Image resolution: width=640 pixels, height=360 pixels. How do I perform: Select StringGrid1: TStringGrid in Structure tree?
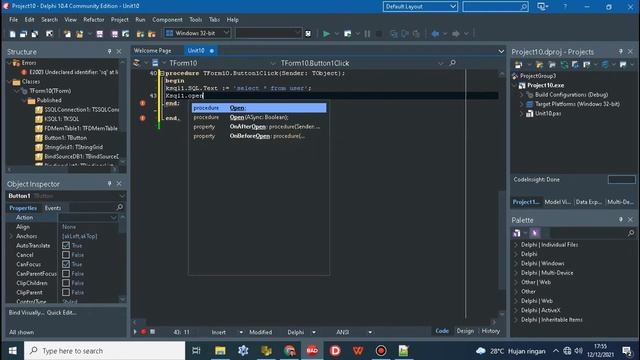pos(73,147)
